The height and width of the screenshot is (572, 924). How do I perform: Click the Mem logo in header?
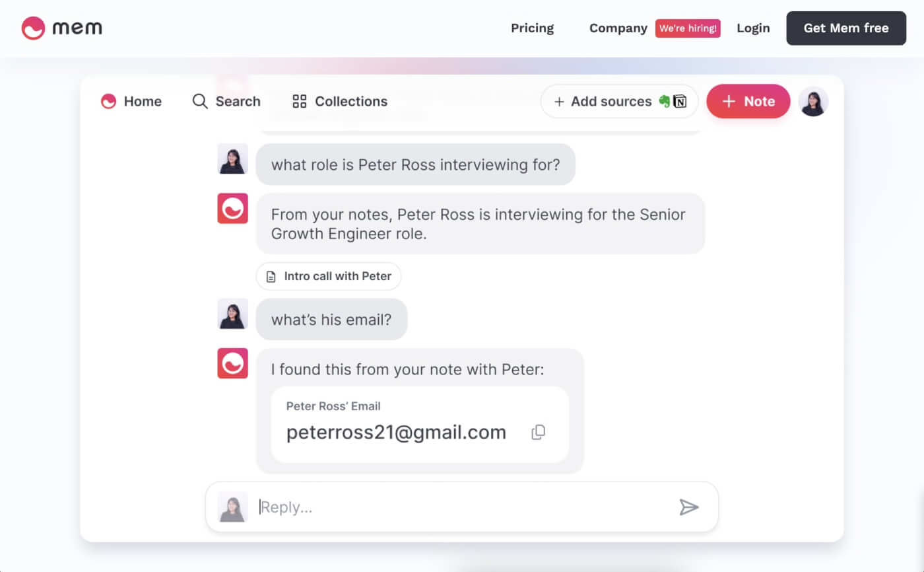(61, 28)
